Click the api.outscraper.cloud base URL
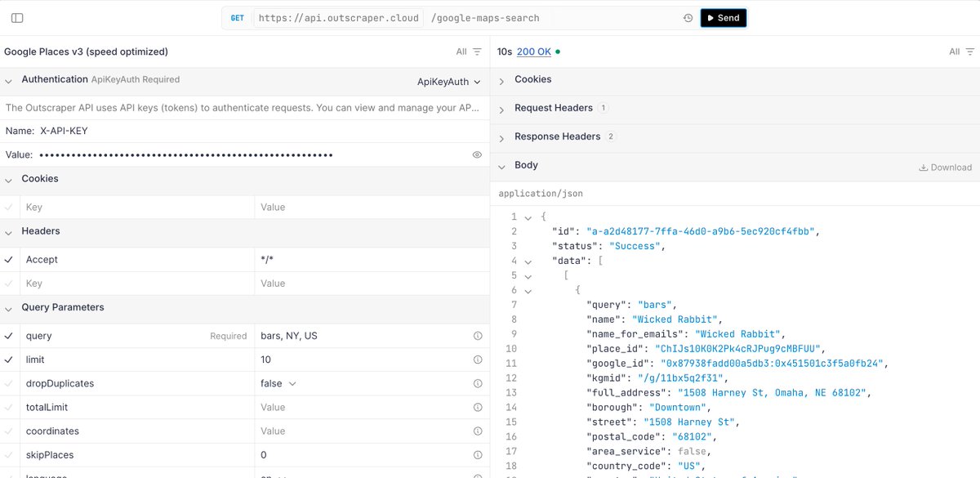The height and width of the screenshot is (478, 980). point(339,18)
